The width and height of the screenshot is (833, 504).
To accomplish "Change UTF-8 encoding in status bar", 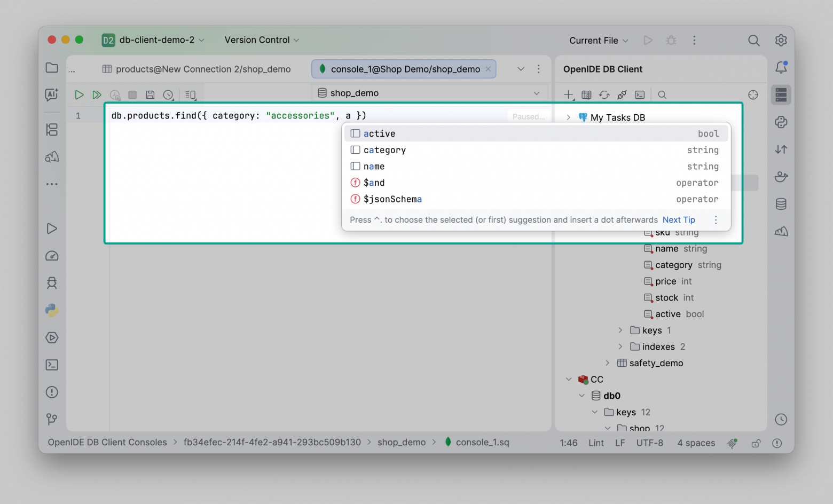I will tap(650, 443).
